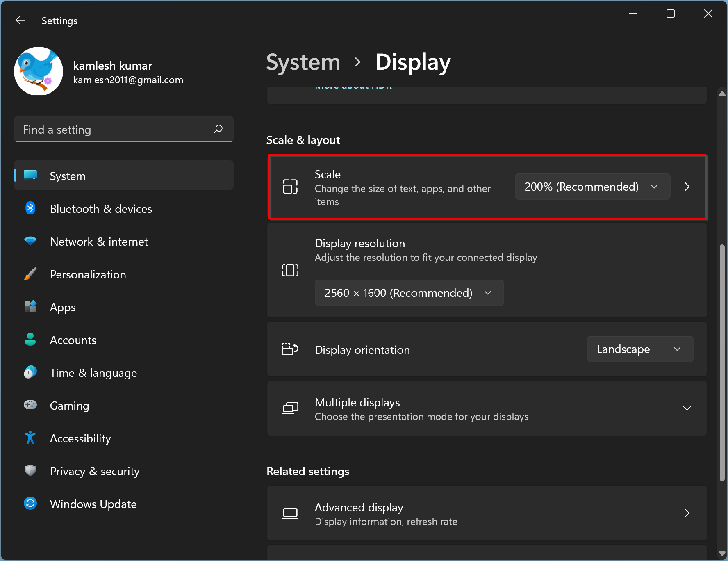Click Advanced display title text

[359, 507]
